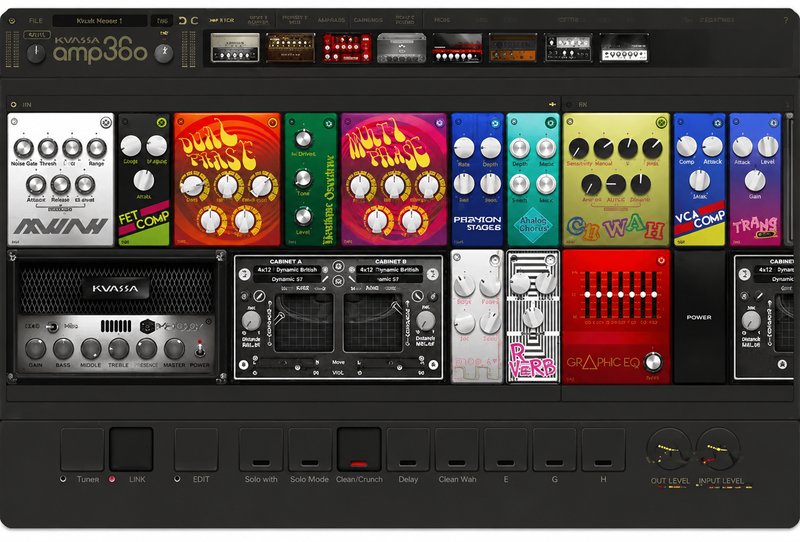Select the Delay preset footswitch
800x542 pixels.
pos(408,450)
